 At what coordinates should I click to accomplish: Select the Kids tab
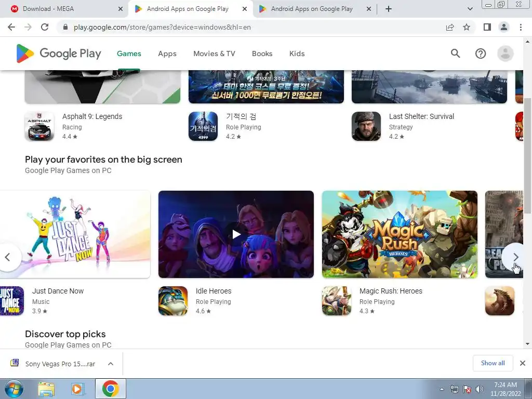(x=297, y=54)
